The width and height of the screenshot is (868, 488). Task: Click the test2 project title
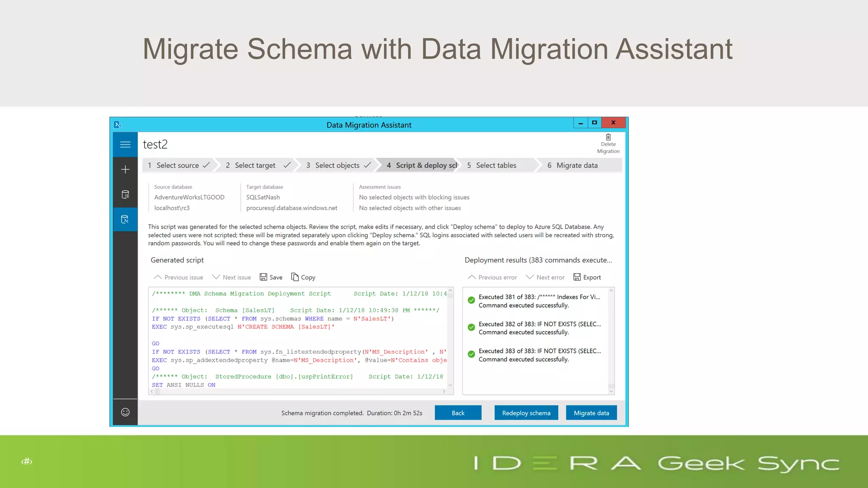(155, 144)
